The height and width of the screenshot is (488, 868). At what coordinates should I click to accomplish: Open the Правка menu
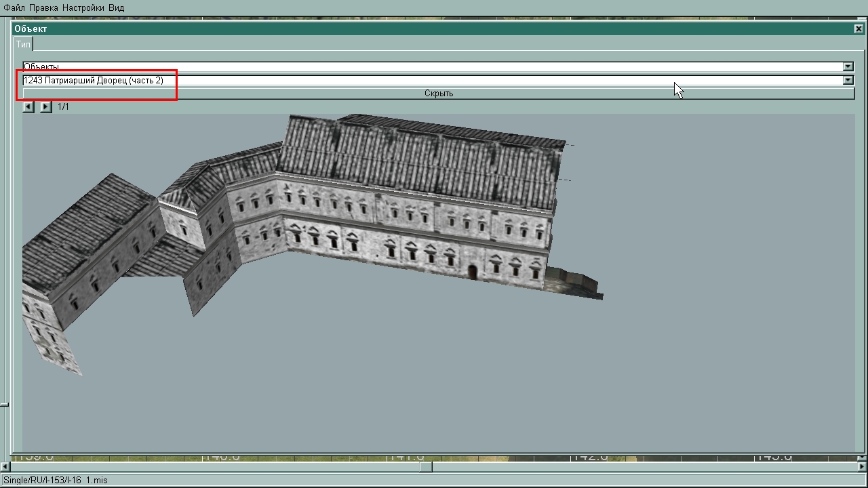[x=44, y=7]
